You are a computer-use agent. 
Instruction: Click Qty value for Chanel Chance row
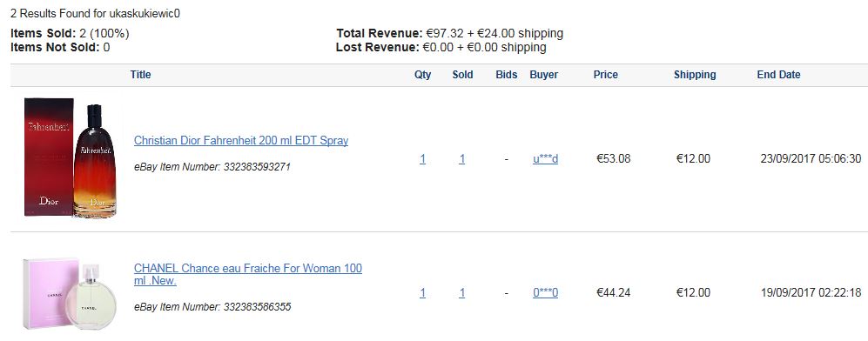pyautogui.click(x=422, y=293)
